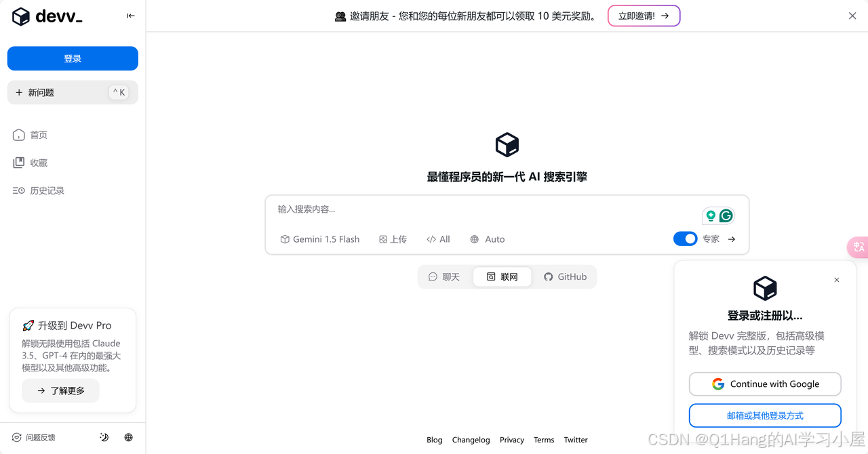Image resolution: width=868 pixels, height=454 pixels.
Task: Open the Twitter footer link
Action: click(x=576, y=440)
